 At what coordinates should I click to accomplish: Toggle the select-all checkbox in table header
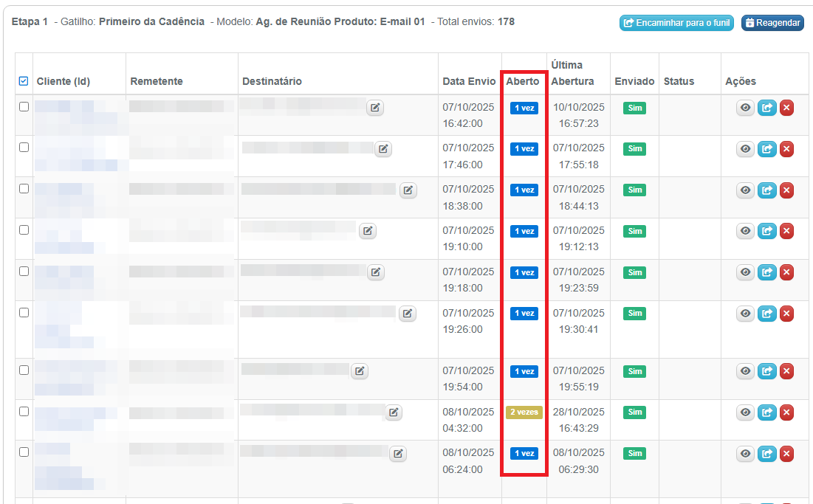click(24, 81)
